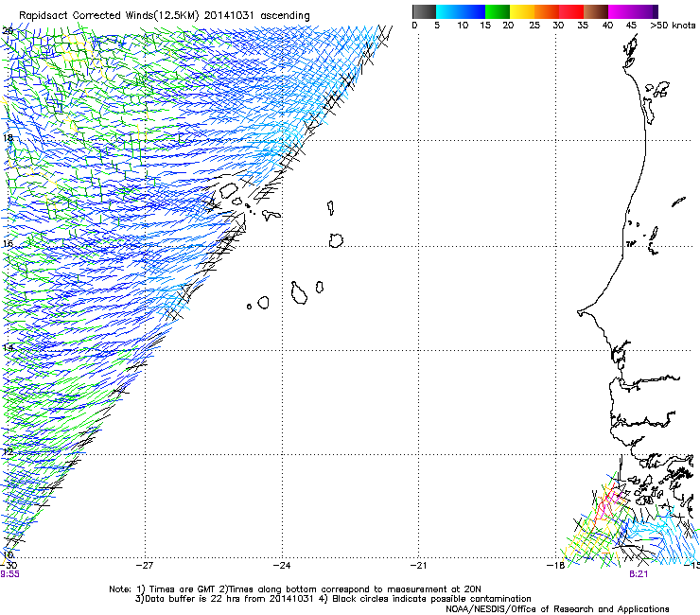The height and width of the screenshot is (615, 700).
Task: Click the '40' legend scale label
Action: (607, 26)
